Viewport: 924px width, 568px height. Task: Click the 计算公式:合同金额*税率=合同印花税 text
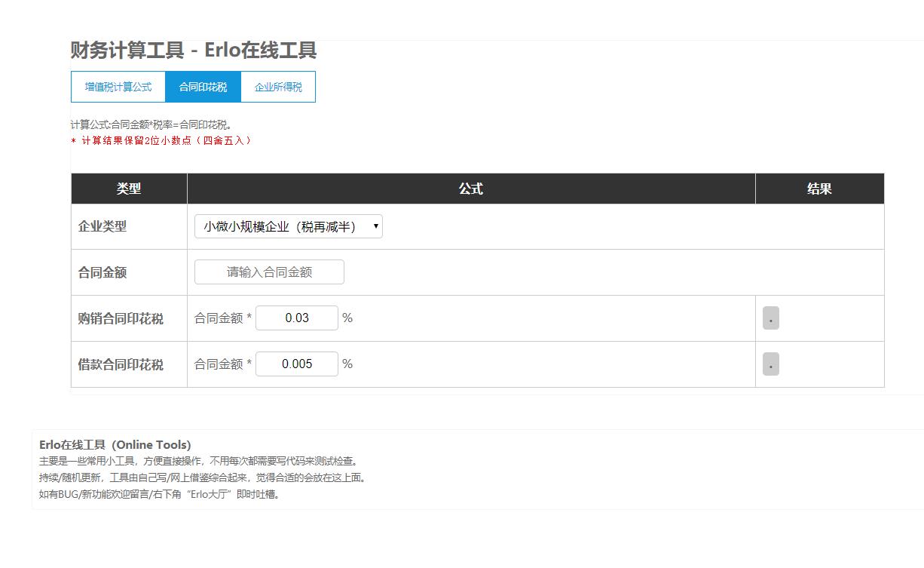(152, 125)
